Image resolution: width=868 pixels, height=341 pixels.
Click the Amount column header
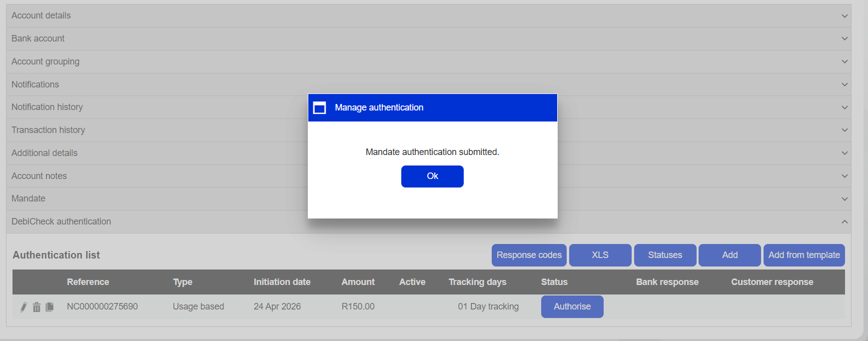[358, 282]
